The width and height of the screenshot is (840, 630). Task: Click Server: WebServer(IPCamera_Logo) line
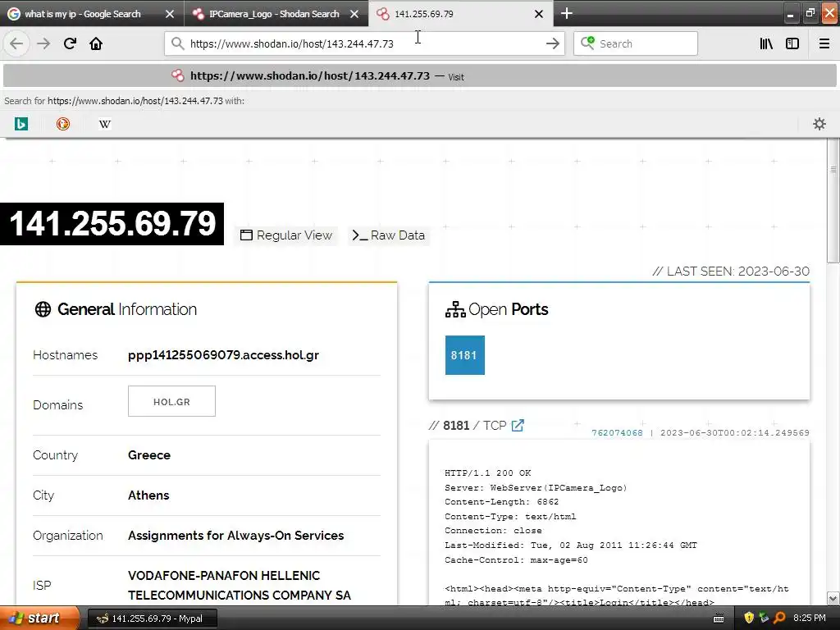point(536,487)
